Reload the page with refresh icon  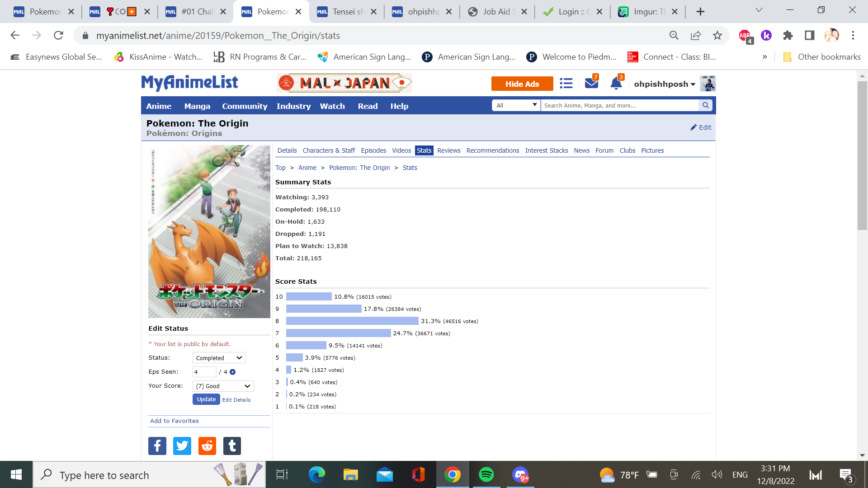[x=58, y=35]
